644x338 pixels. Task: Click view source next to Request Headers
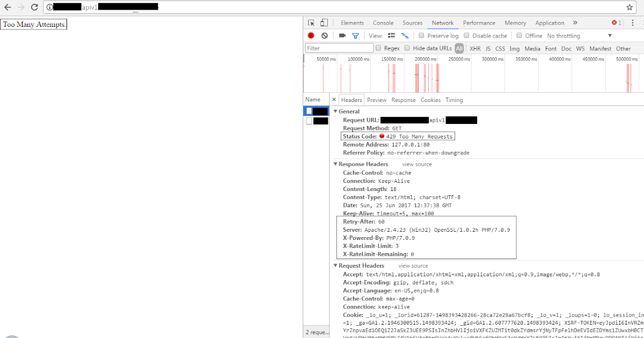(x=413, y=266)
